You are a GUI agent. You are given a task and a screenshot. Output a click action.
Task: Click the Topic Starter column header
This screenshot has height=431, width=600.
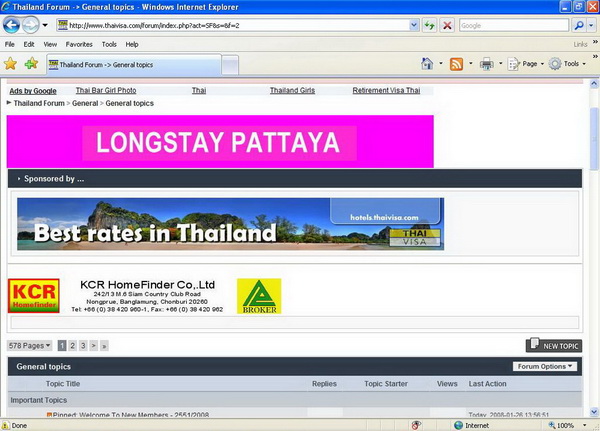(386, 384)
